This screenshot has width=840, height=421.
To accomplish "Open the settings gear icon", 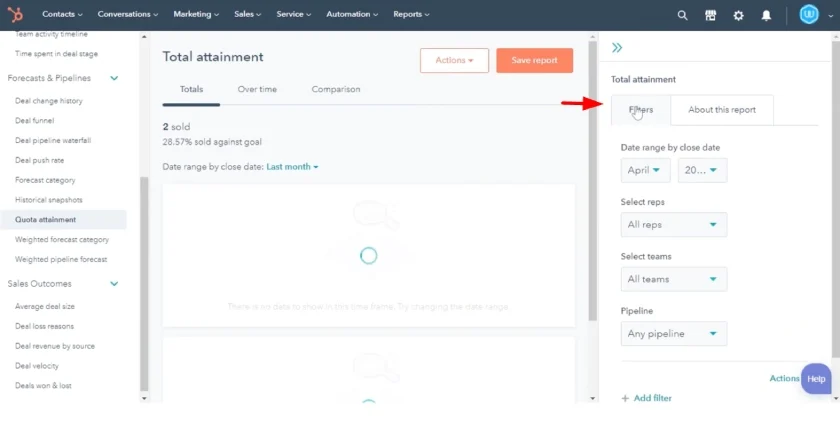I will pos(738,15).
